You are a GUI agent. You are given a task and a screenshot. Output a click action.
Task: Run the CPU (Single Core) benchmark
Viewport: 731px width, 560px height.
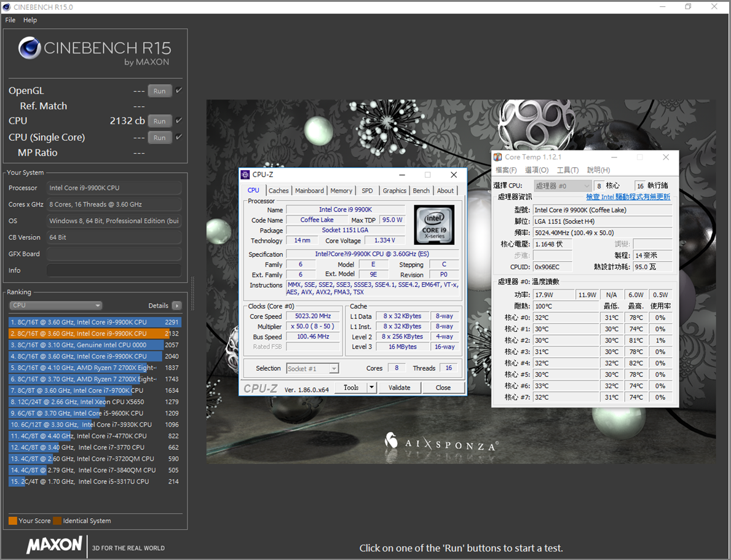tap(159, 138)
